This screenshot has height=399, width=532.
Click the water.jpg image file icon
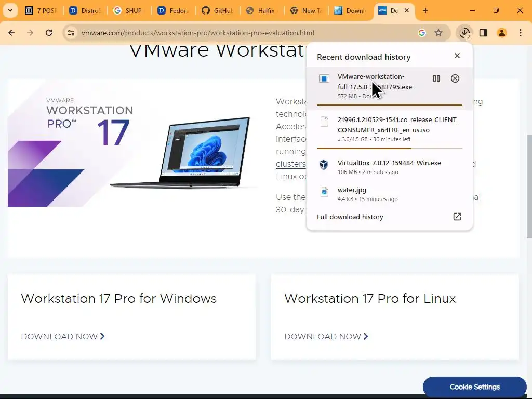click(324, 192)
